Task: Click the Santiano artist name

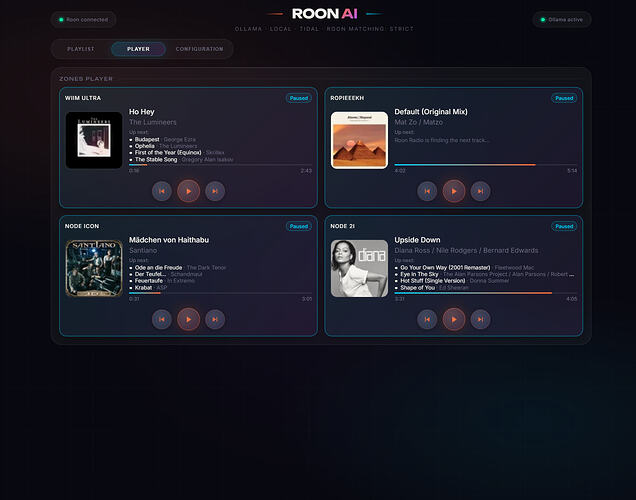Action: click(143, 250)
